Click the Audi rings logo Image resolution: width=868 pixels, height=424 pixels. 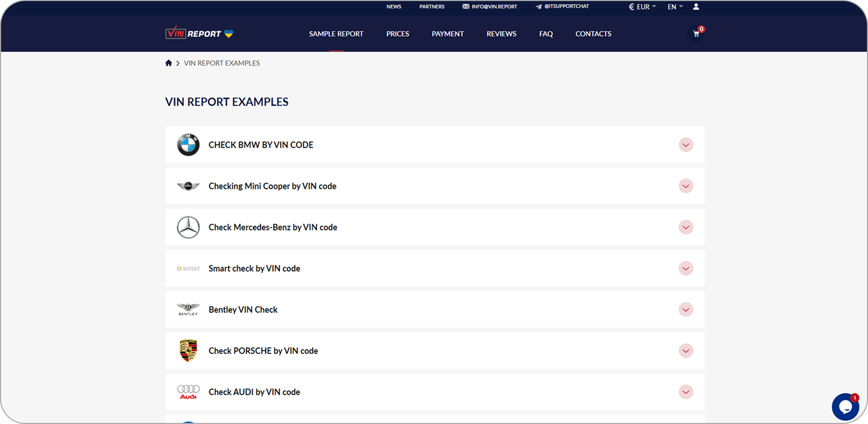[188, 392]
